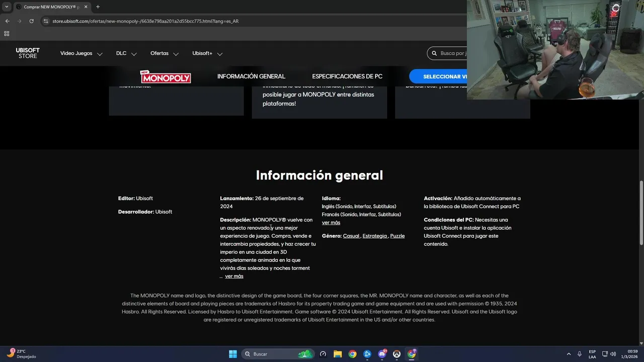Expand the DLC menu
644x362 pixels.
[126, 53]
